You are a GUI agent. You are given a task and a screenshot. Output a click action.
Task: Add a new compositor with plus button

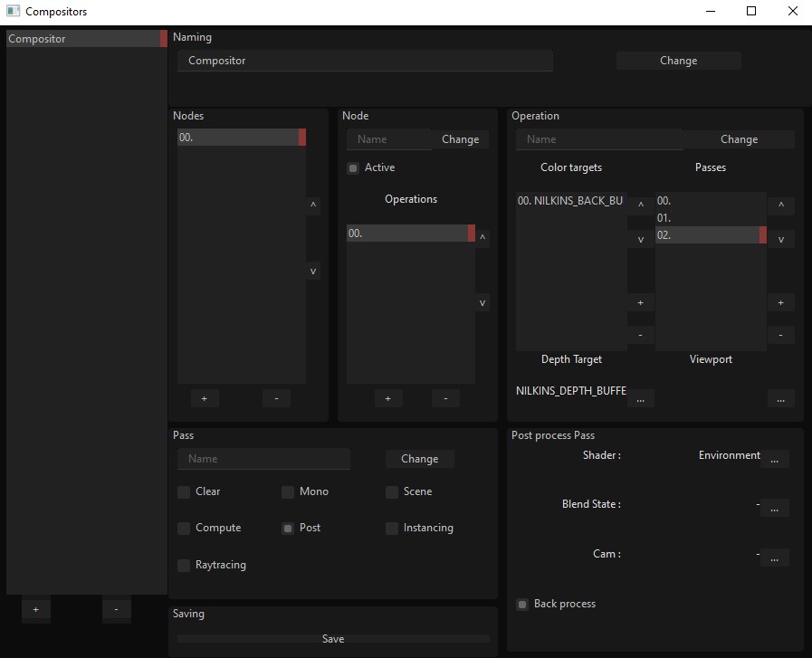(35, 609)
